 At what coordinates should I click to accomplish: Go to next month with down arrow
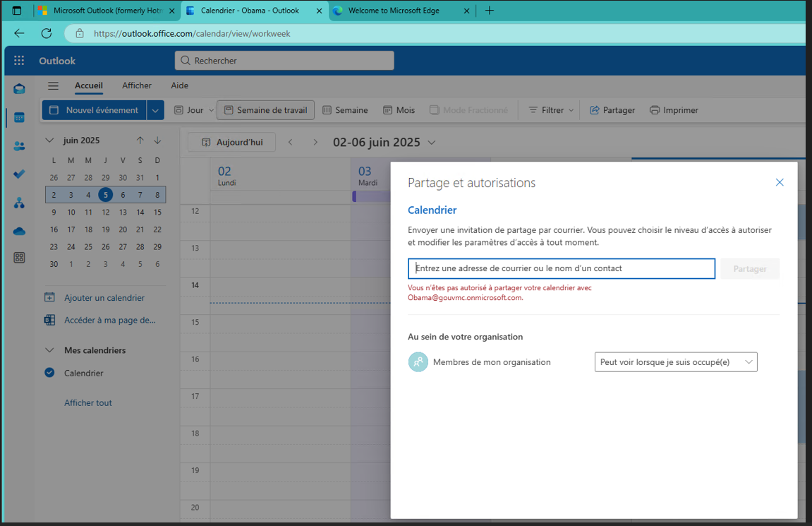coord(157,141)
